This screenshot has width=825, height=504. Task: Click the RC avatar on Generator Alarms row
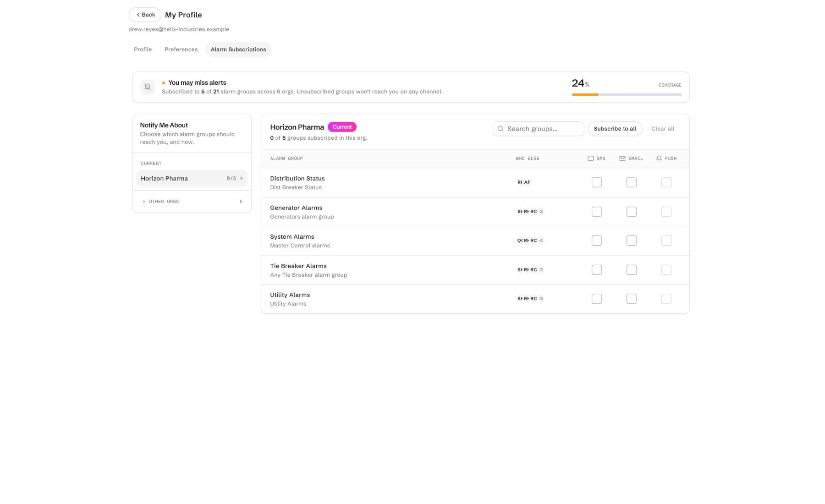tap(533, 212)
